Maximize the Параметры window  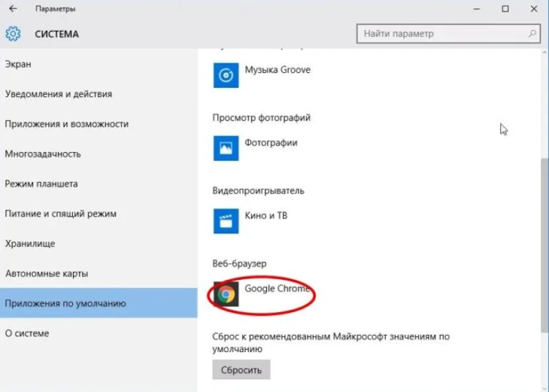505,9
